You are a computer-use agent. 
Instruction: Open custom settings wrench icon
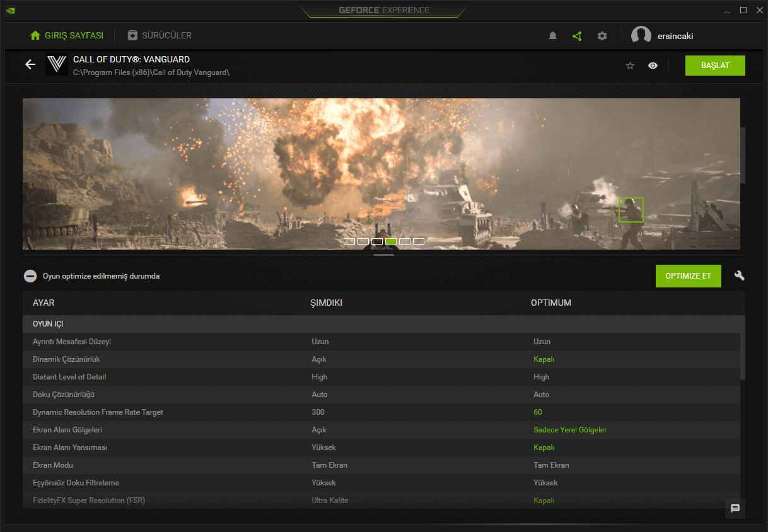tap(740, 275)
